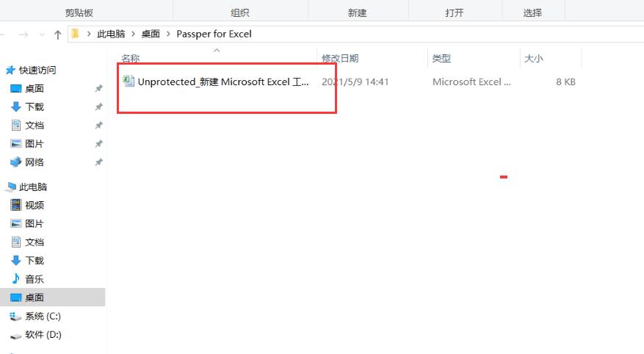This screenshot has height=354, width=644.
Task: Click the Microsoft Excel type cell
Action: pos(471,82)
